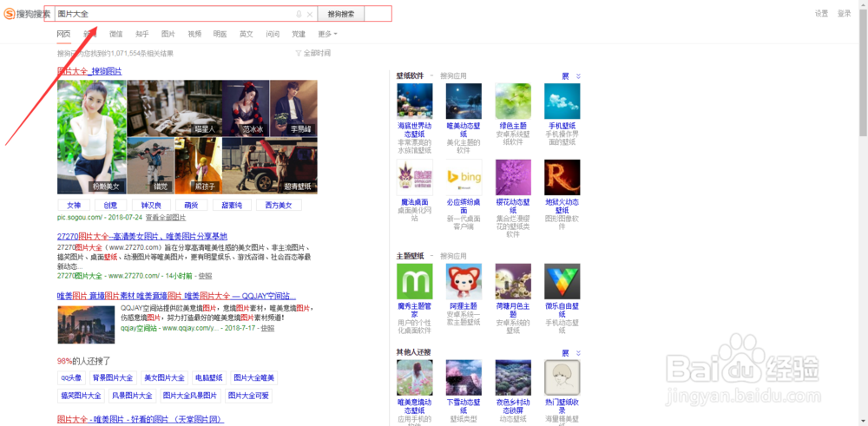868x426 pixels.
Task: Open the 李易峰 image thumbnail
Action: (294, 108)
